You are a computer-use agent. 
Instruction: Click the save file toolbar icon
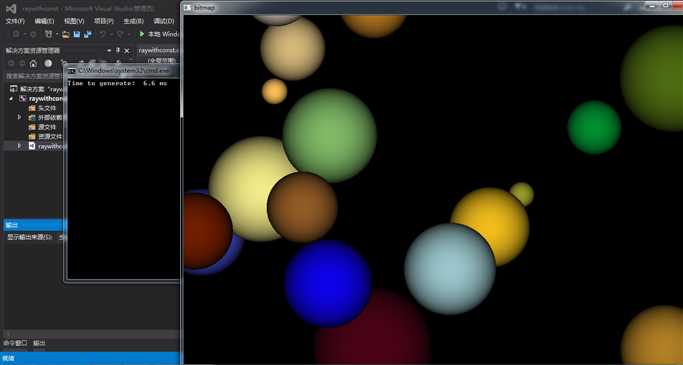77,34
